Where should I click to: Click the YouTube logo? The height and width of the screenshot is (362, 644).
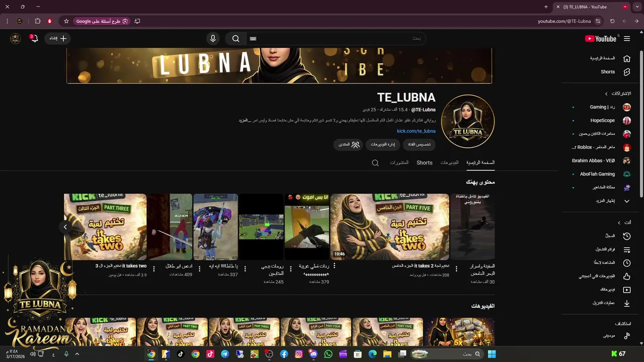click(600, 39)
